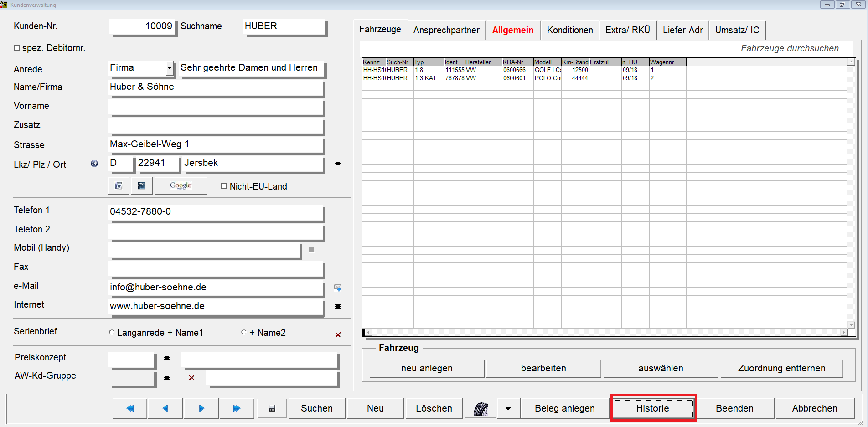This screenshot has height=427, width=868.
Task: Toggle Nicht-EU-Land checkbox
Action: [x=224, y=186]
